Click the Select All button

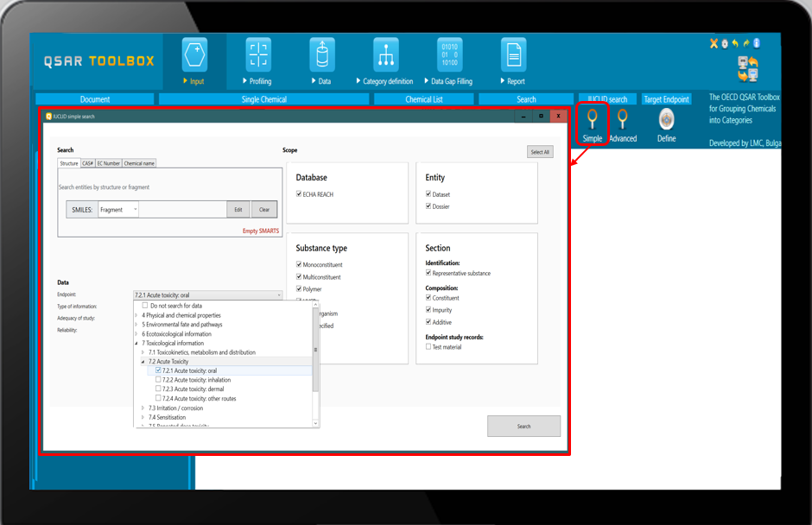540,152
